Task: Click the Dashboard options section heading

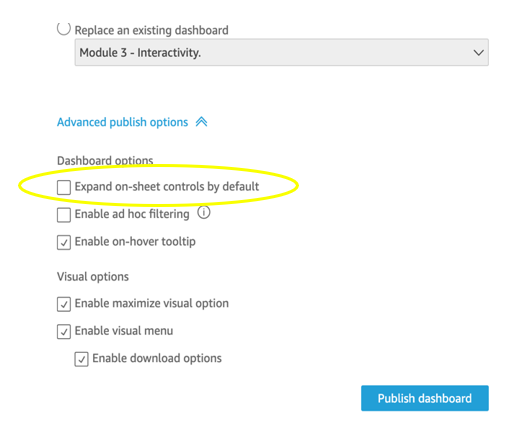Action: 105,161
